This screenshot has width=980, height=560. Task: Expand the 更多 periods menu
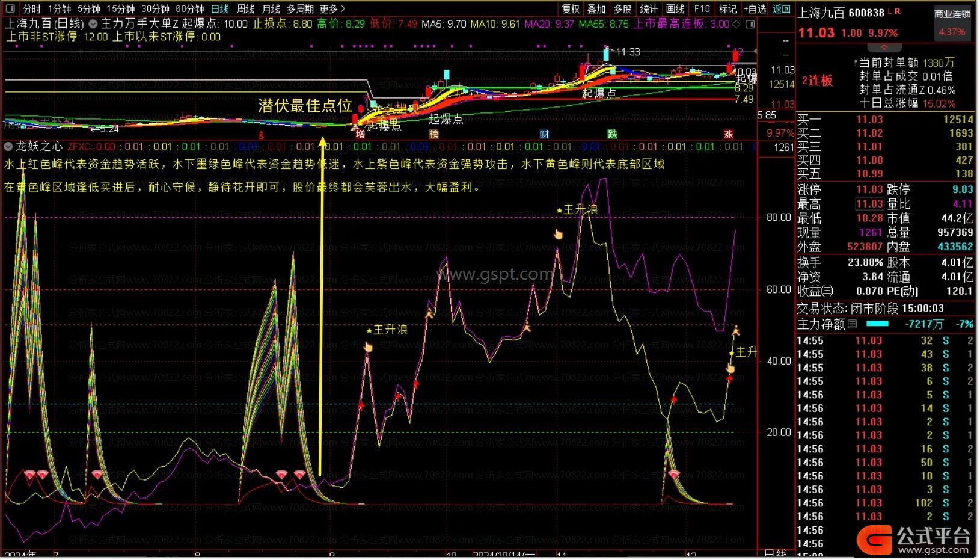pos(332,8)
